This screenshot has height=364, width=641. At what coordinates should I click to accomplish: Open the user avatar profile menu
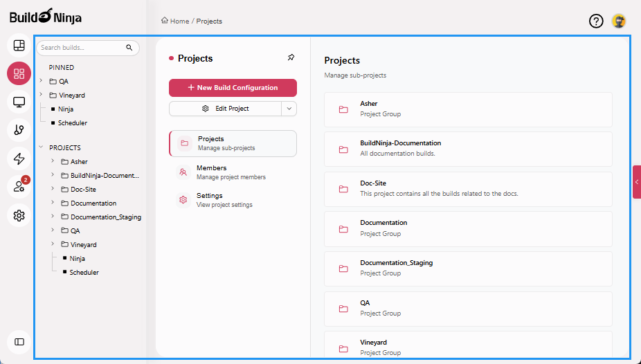coord(619,21)
